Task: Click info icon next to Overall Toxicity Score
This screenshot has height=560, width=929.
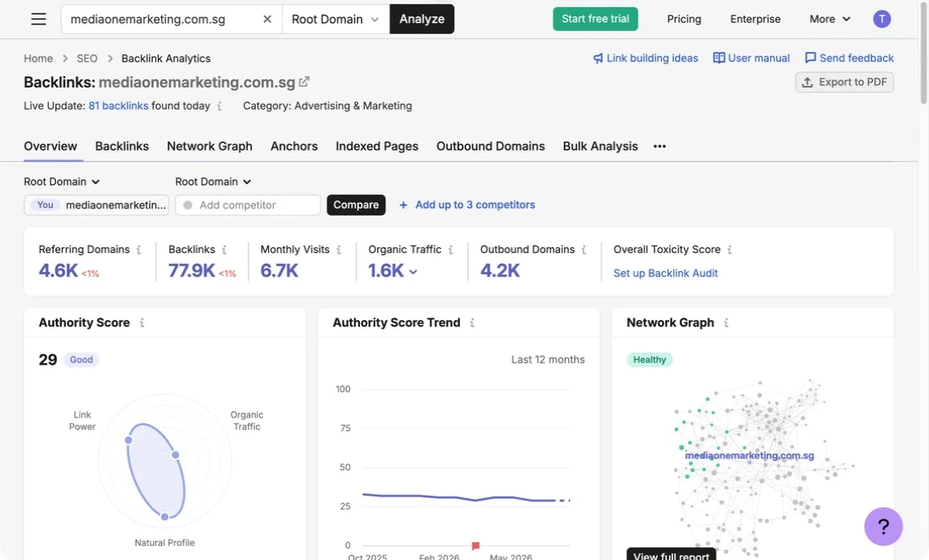Action: (x=730, y=250)
